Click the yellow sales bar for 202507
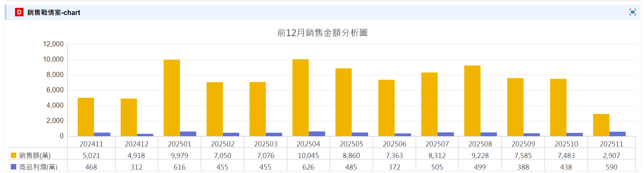The height and width of the screenshot is (173, 644). 429,104
